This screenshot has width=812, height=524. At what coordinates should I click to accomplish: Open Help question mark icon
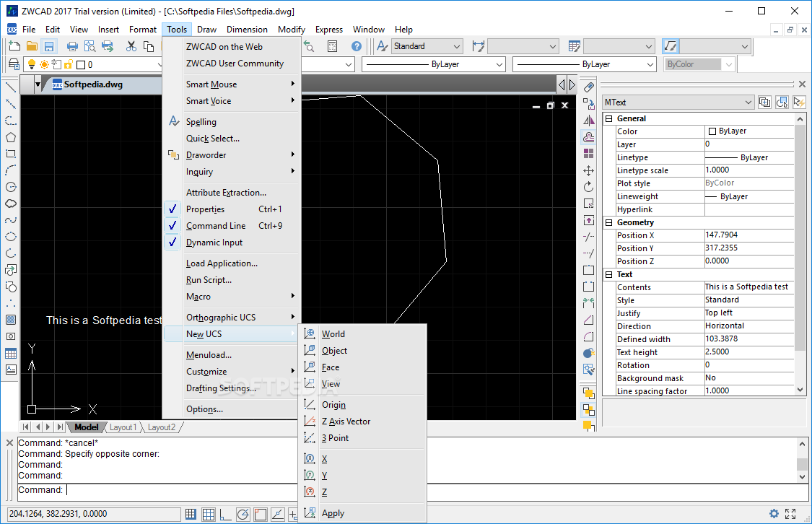(x=357, y=47)
